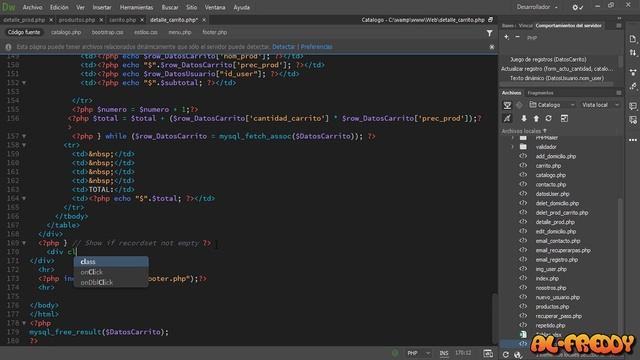Open related file bootstrap.css
Viewport: 640px width, 360px height.
tap(107, 32)
